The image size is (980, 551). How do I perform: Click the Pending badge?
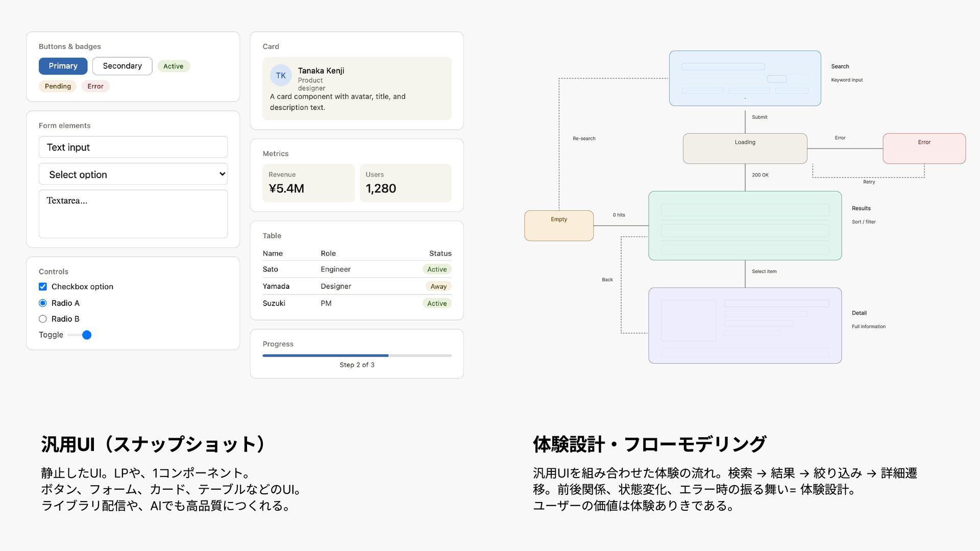tap(58, 86)
